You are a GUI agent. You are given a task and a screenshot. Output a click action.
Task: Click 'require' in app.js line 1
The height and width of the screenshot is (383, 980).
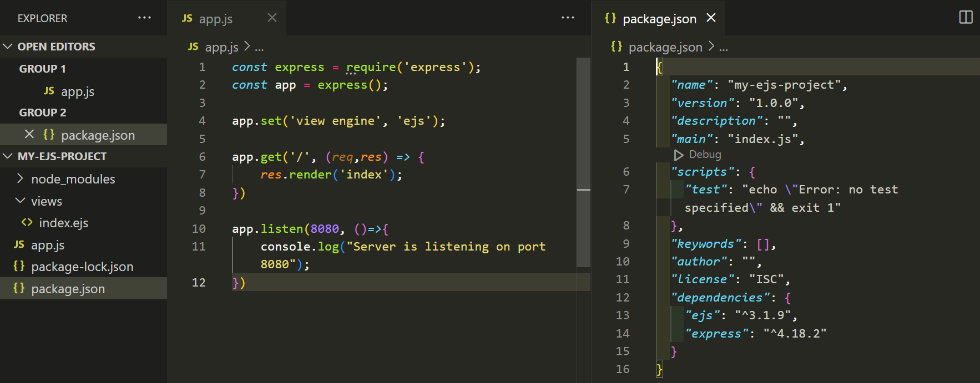coord(371,67)
